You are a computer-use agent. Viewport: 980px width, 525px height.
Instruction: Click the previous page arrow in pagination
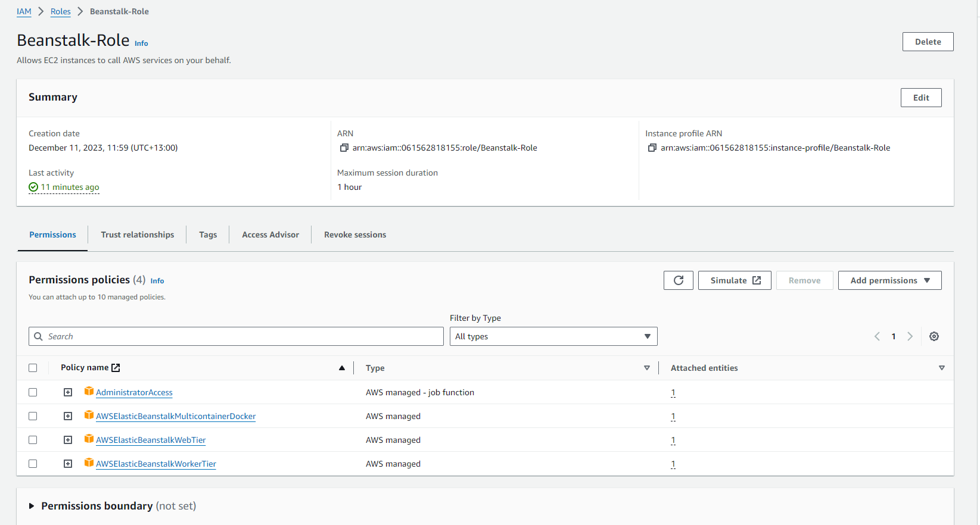click(877, 336)
